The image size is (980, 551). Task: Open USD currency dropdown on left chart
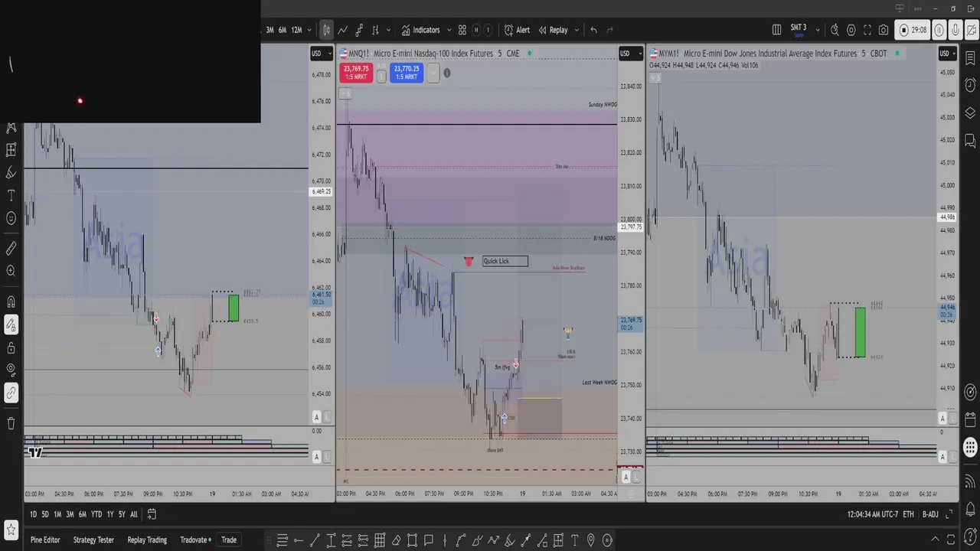click(320, 54)
